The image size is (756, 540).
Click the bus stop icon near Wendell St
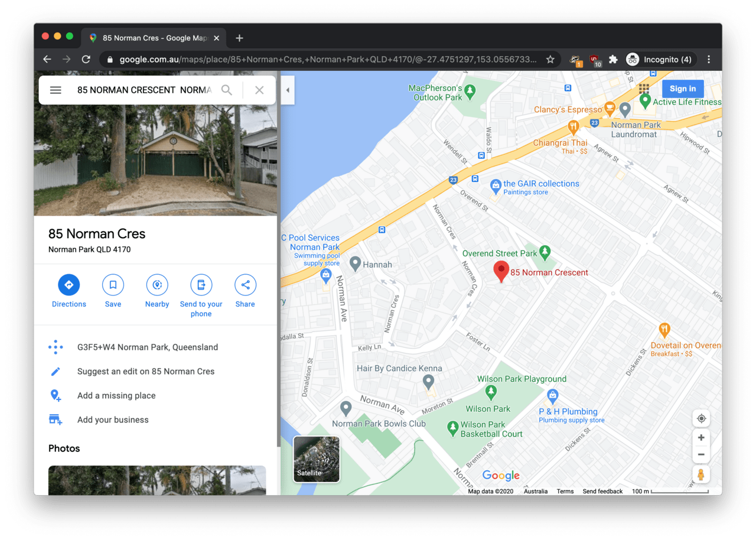coord(481,155)
